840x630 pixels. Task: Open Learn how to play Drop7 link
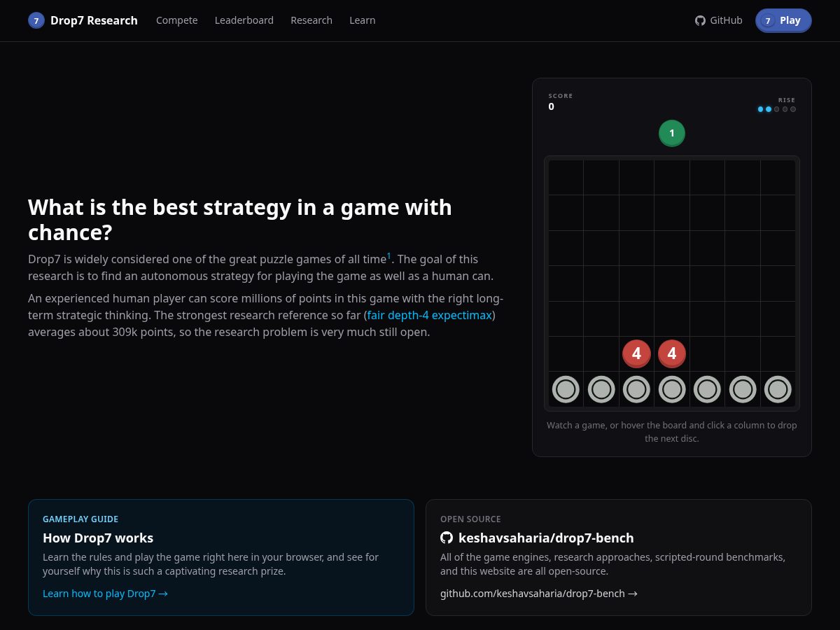[105, 594]
